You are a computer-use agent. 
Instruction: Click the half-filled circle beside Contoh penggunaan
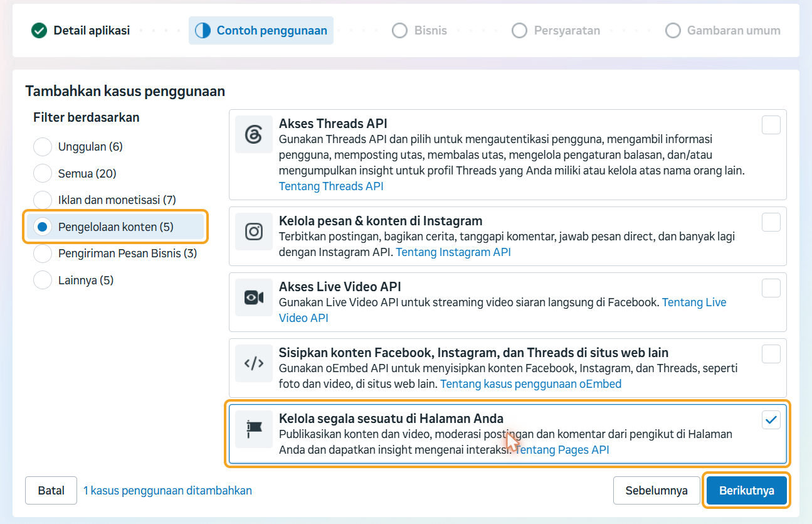pos(203,30)
